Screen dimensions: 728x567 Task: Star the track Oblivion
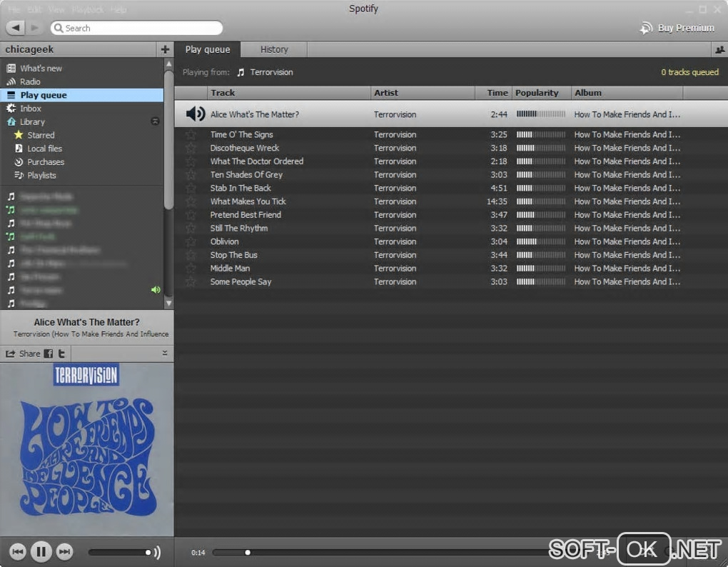[191, 242]
